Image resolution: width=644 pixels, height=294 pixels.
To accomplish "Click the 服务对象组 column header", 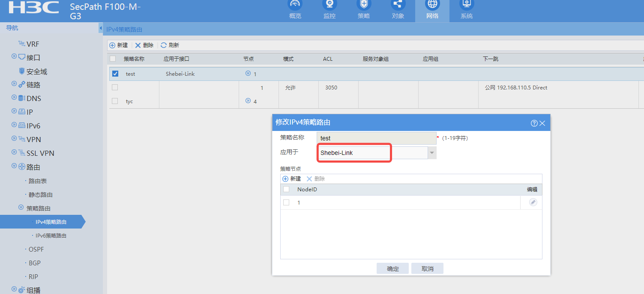I will (376, 59).
